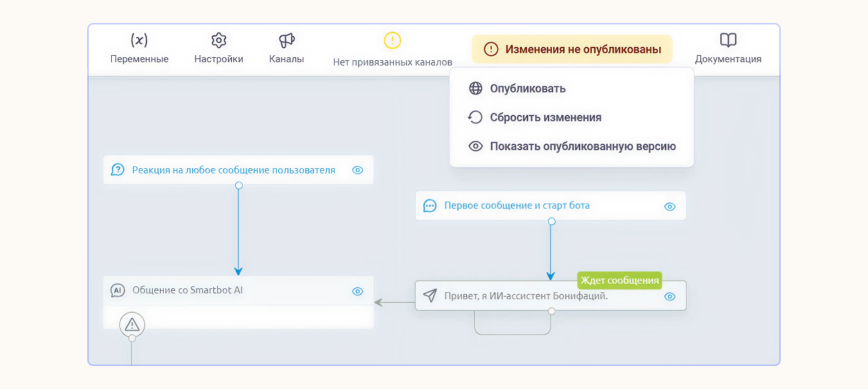Select the Общение со Smartbot AI block title
Image resolution: width=868 pixels, height=389 pixels.
click(x=188, y=290)
